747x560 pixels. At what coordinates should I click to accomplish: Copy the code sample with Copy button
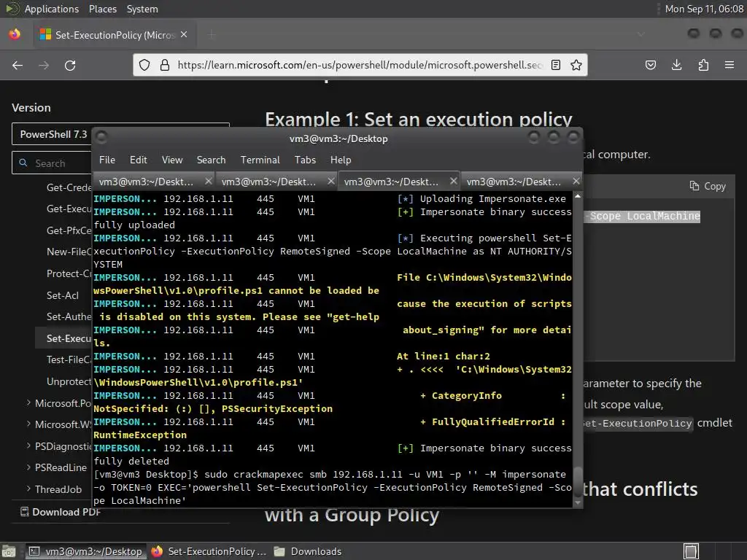click(708, 186)
